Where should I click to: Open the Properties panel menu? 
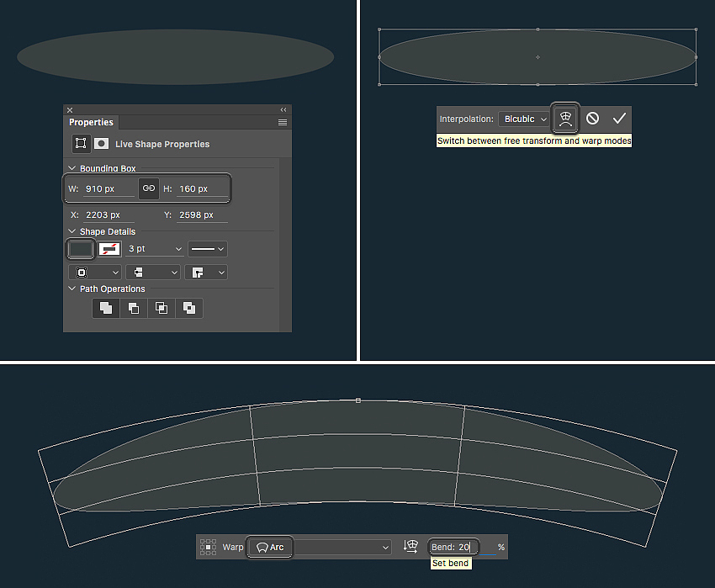click(x=283, y=123)
